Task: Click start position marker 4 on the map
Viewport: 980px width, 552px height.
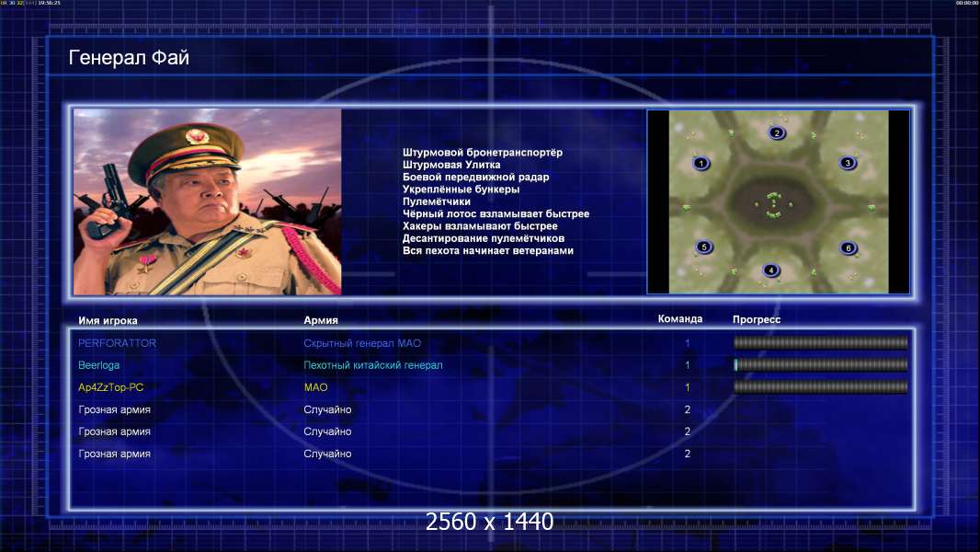Action: pyautogui.click(x=770, y=270)
